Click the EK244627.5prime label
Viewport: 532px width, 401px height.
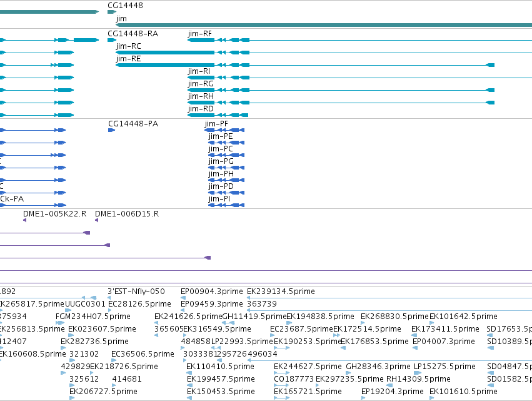308,367
